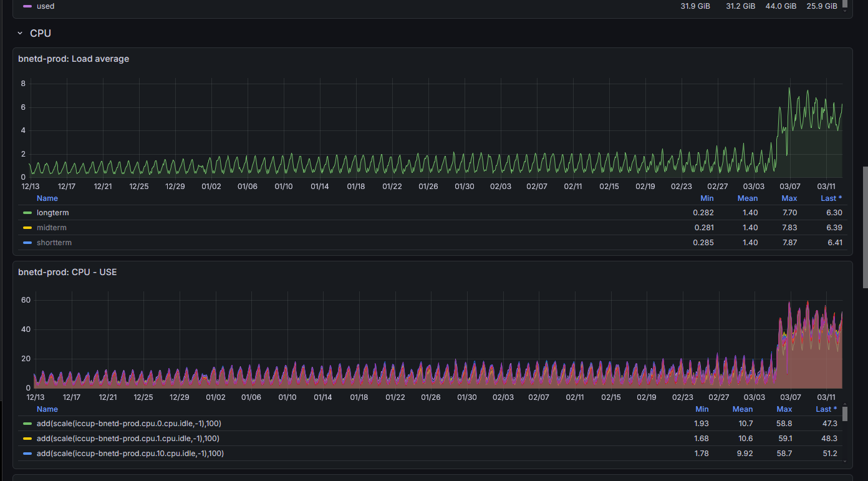Open the CPU - USE panel title menu
Image resolution: width=868 pixels, height=481 pixels.
(67, 272)
